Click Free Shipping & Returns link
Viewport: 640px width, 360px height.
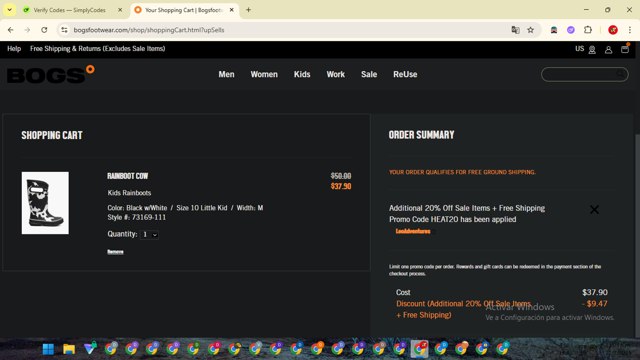click(x=98, y=49)
